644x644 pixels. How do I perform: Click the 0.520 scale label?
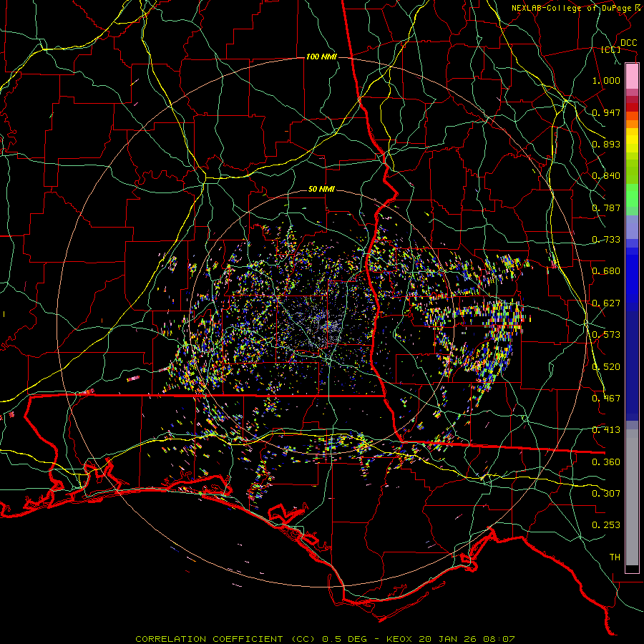point(606,367)
